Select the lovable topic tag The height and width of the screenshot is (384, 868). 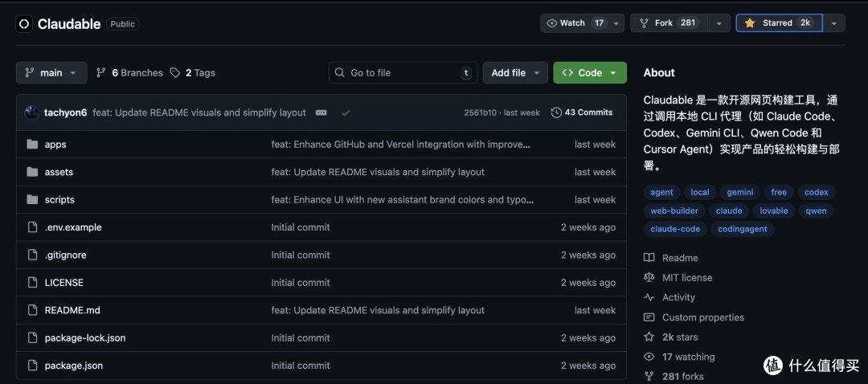[x=773, y=210]
